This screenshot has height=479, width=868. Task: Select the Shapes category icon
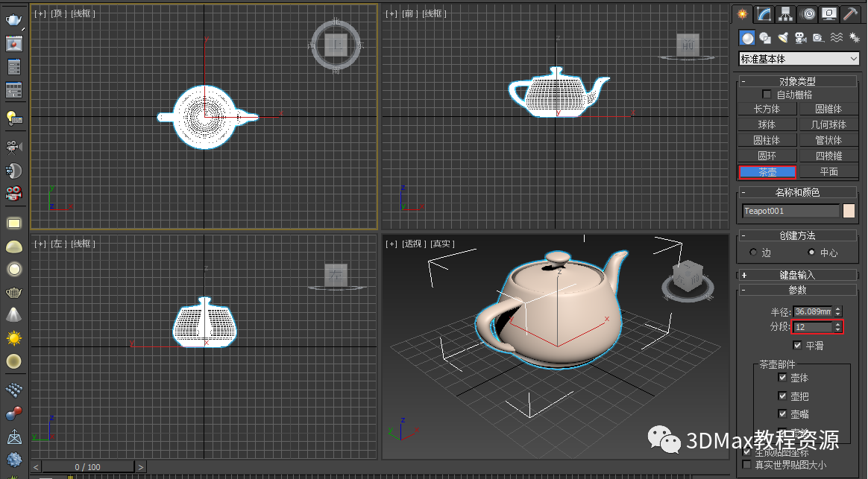click(765, 38)
